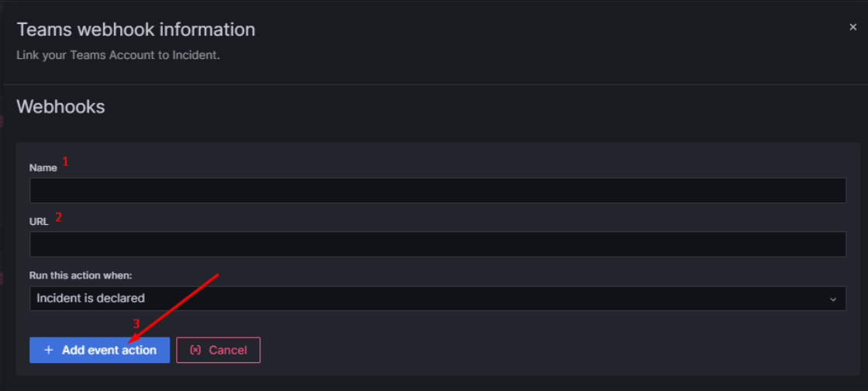Focus the webhook URL input field

[x=437, y=244]
